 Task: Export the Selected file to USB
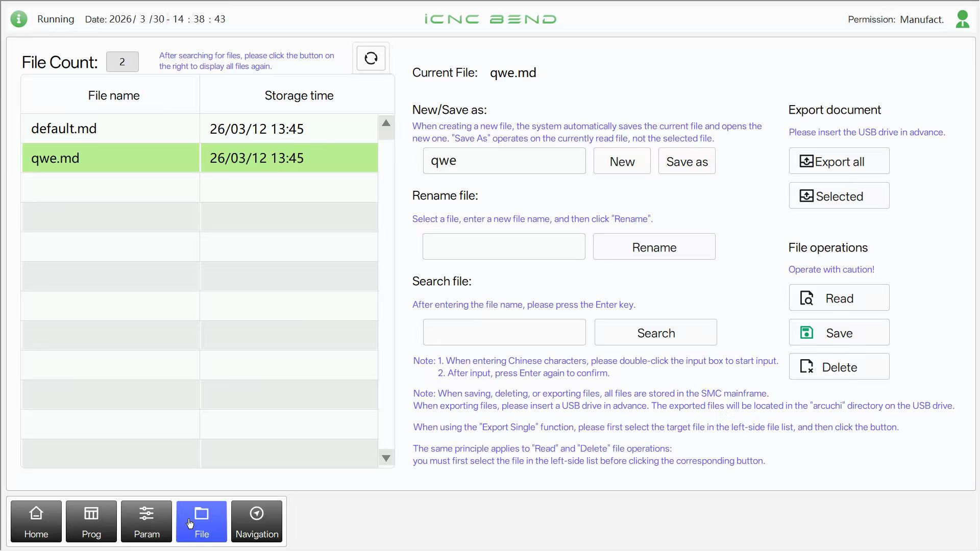[x=839, y=196]
